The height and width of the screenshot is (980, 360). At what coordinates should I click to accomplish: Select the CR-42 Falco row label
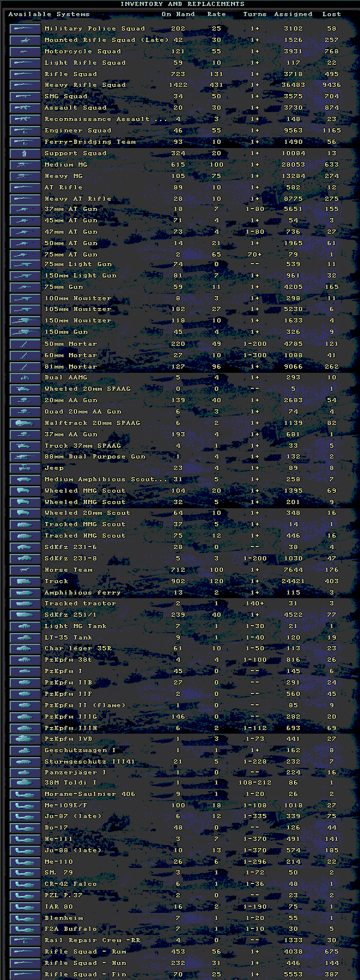point(71,884)
